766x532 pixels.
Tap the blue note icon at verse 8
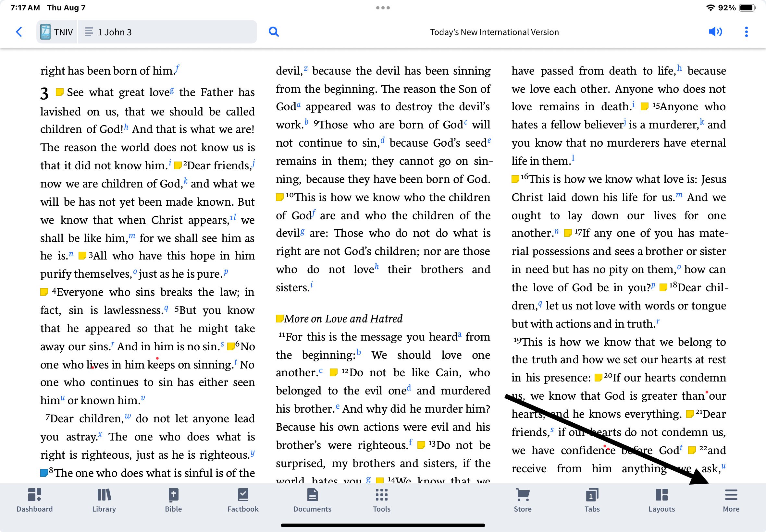coord(44,473)
